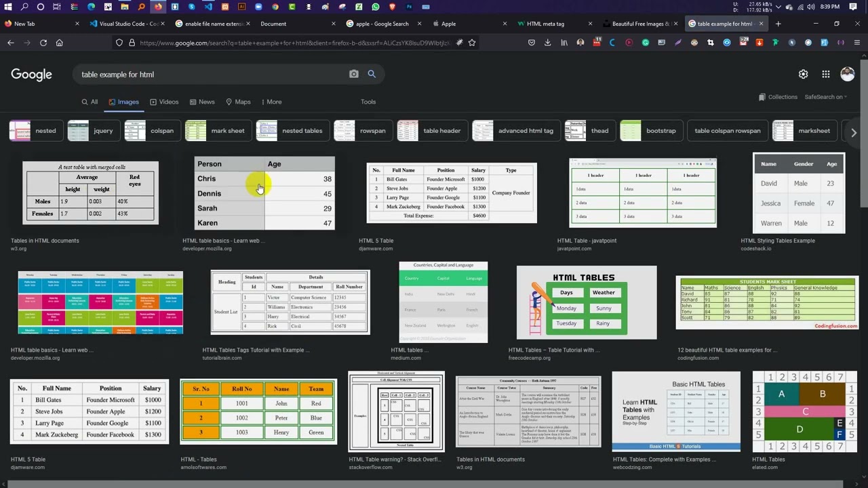Viewport: 868px width, 488px height.
Task: Close the New Tab browser tab
Action: pos(77,24)
